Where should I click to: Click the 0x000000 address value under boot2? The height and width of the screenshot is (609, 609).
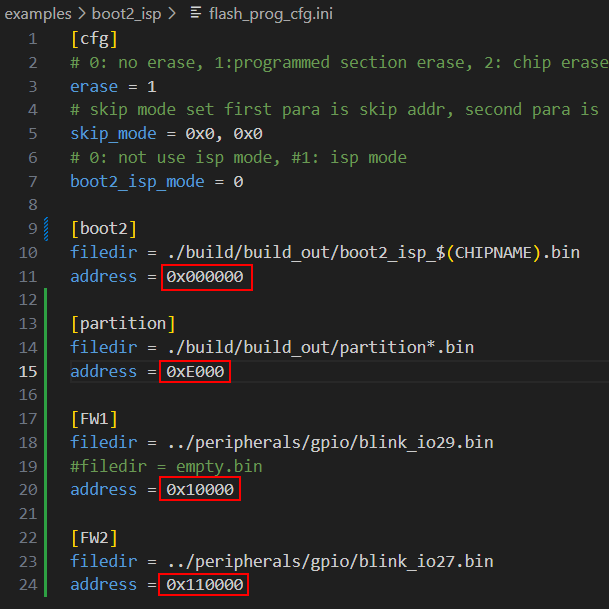[x=206, y=276]
